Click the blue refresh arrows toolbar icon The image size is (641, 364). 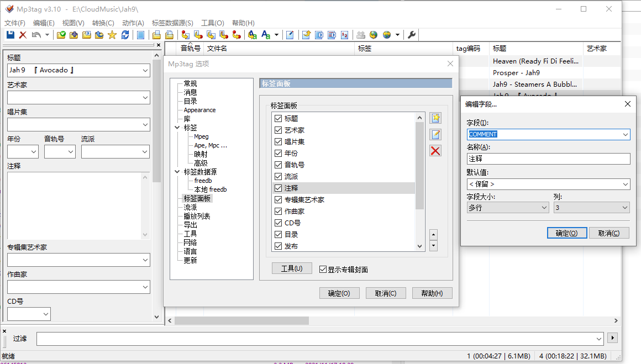125,35
